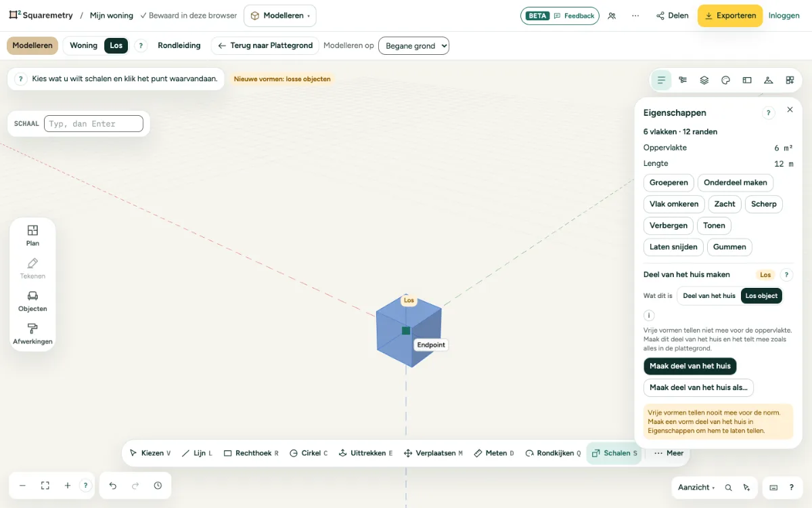Screen dimensions: 812x508
Task: Switch mode toggle to Woning
Action: click(x=84, y=45)
